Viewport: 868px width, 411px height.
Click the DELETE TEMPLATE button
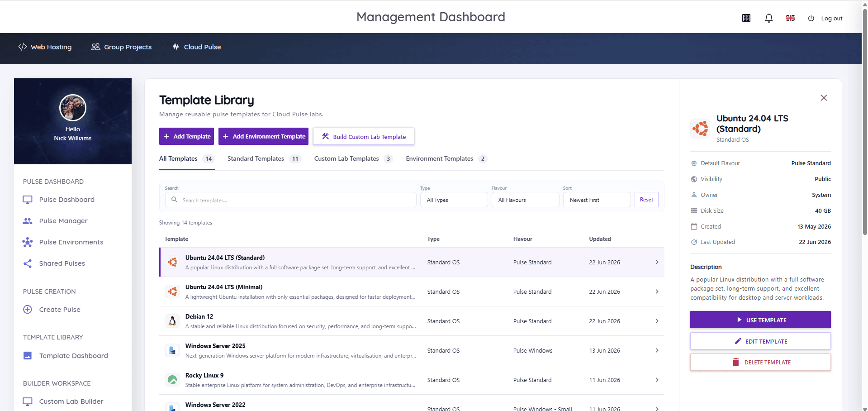760,362
